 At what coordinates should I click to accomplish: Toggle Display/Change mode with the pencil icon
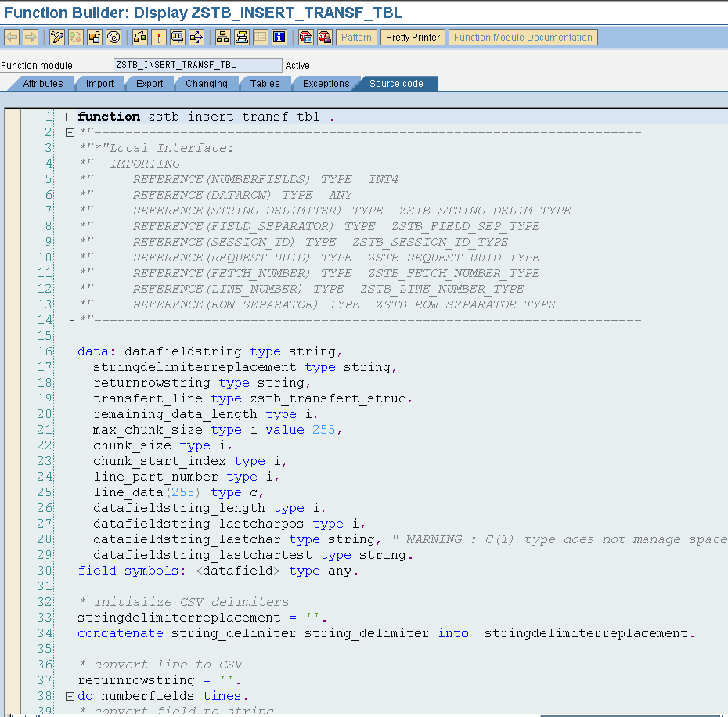[x=56, y=36]
